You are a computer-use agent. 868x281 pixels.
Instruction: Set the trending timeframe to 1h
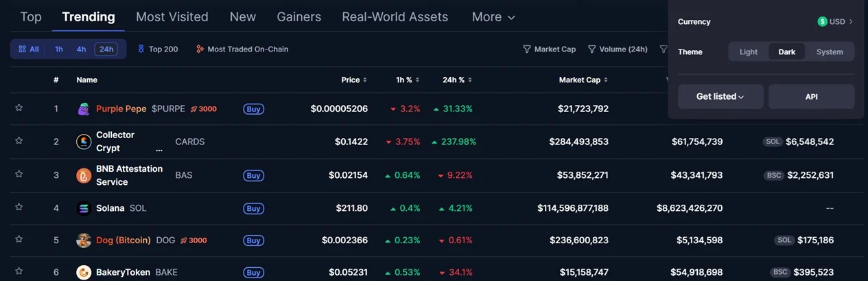click(59, 49)
